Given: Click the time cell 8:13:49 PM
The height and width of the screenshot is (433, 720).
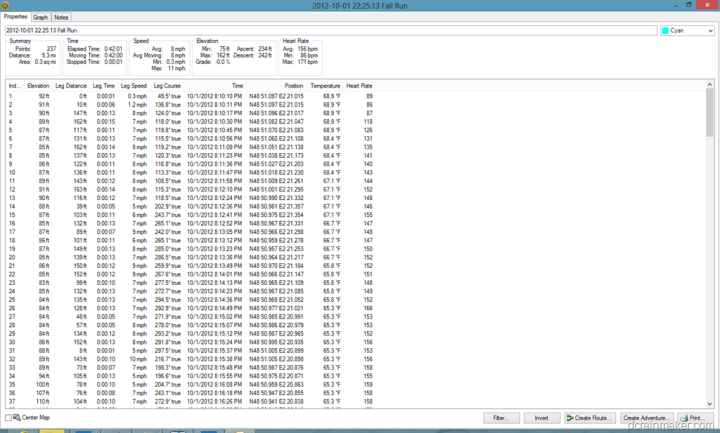Looking at the screenshot, I should (214, 266).
